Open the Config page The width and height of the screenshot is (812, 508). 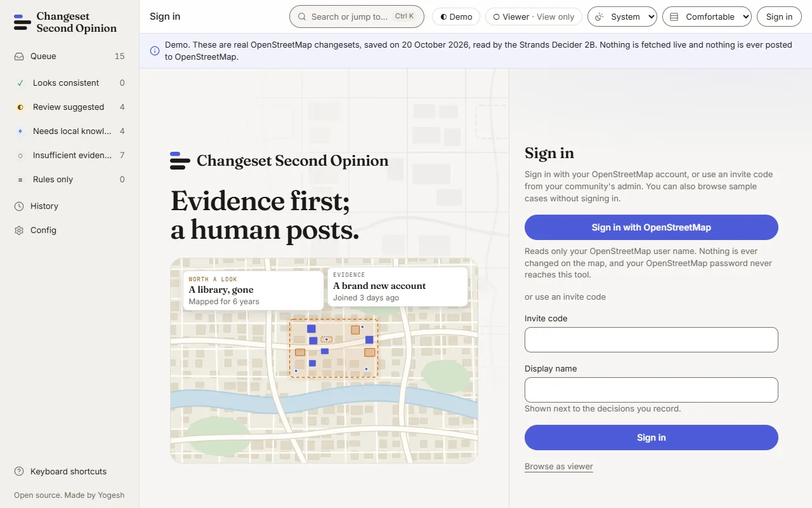(70, 231)
